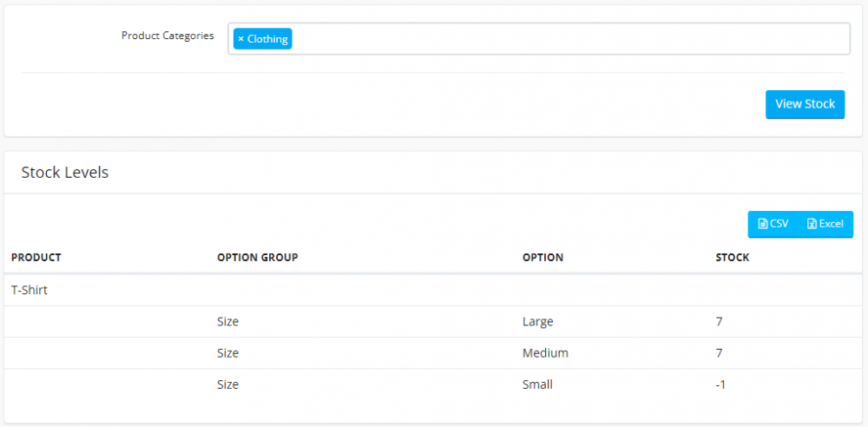
Task: Select the Stock Levels panel heading
Action: [x=65, y=173]
